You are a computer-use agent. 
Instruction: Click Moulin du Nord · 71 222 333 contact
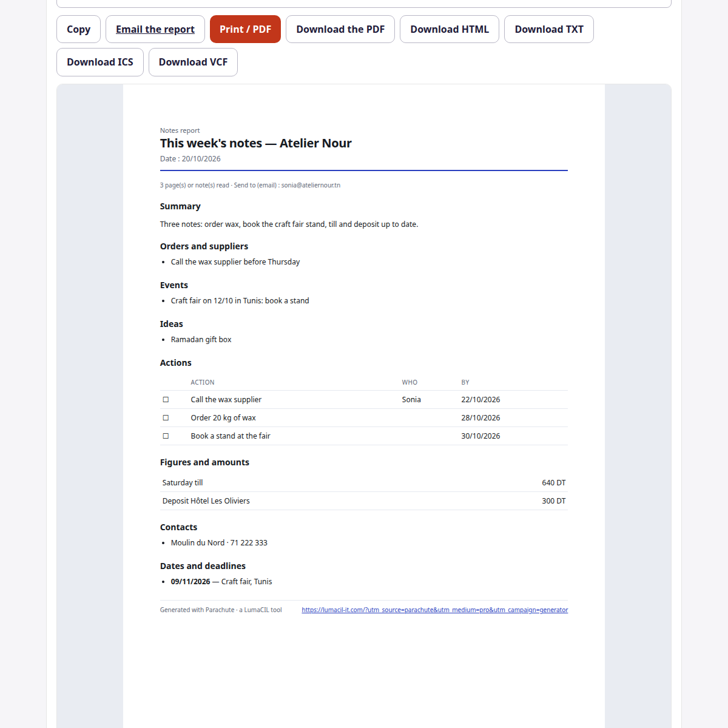tap(219, 543)
